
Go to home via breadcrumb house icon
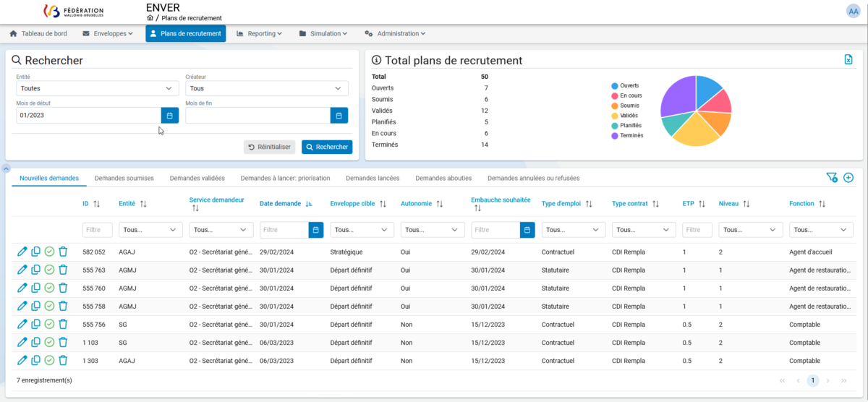(150, 18)
